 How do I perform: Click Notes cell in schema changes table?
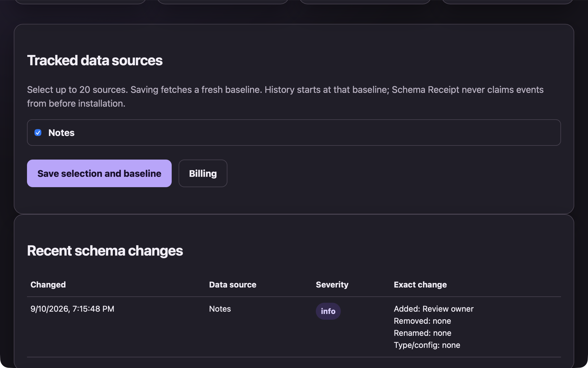click(220, 309)
